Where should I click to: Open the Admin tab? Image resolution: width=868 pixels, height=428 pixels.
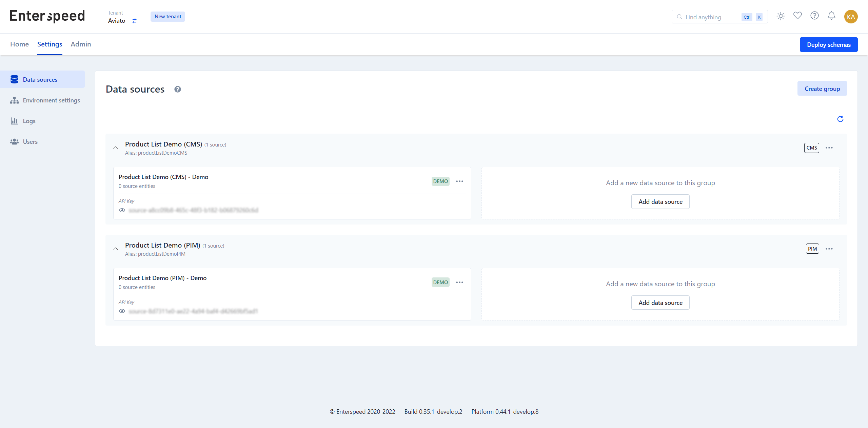point(81,44)
